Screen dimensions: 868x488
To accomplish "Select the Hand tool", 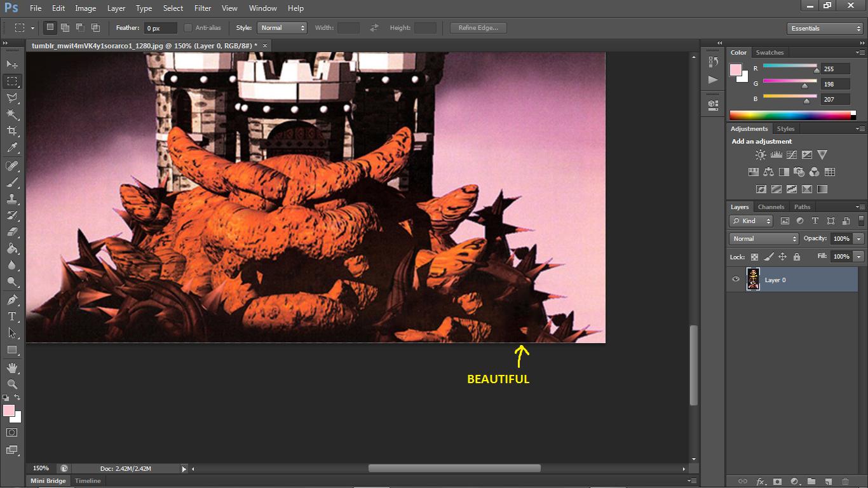I will tap(12, 368).
